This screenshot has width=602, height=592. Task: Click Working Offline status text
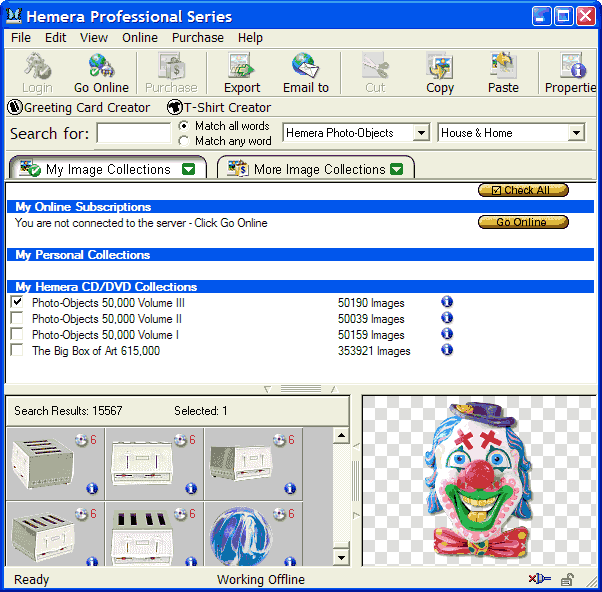pyautogui.click(x=261, y=579)
